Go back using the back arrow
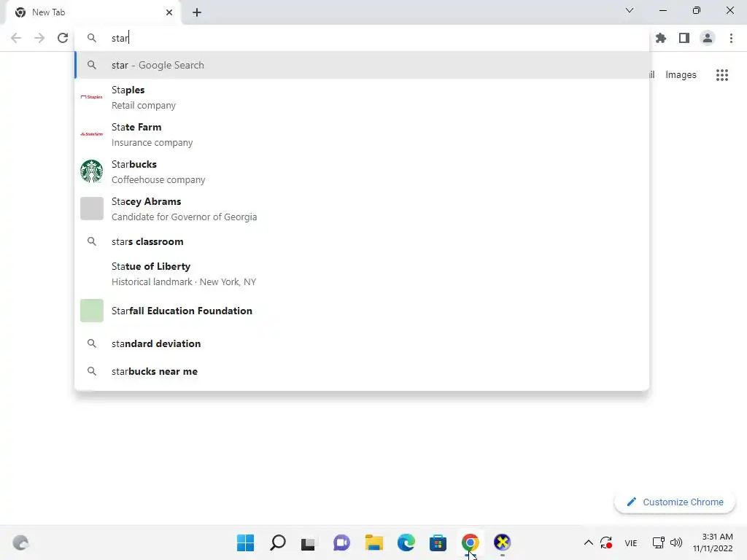Screen dimensions: 747x560 16,38
